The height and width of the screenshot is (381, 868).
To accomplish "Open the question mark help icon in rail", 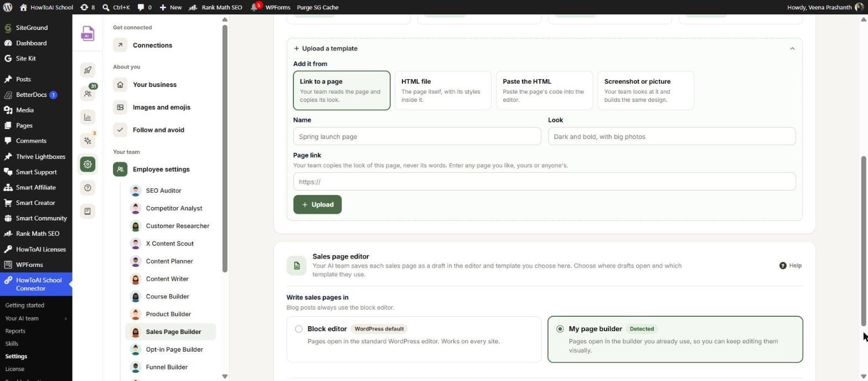I will coord(87,188).
